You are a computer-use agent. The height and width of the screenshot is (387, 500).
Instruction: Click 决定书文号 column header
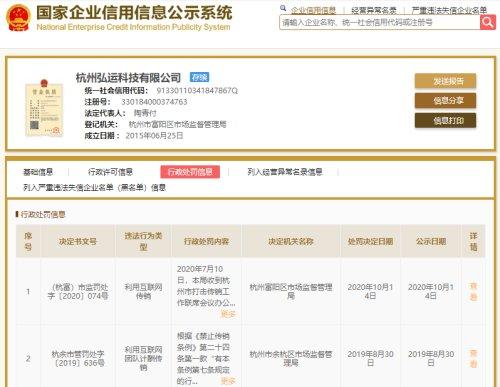pos(78,241)
